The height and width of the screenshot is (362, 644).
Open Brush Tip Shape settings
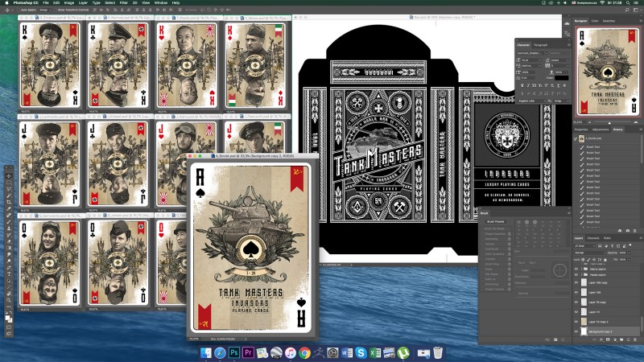tap(494, 228)
